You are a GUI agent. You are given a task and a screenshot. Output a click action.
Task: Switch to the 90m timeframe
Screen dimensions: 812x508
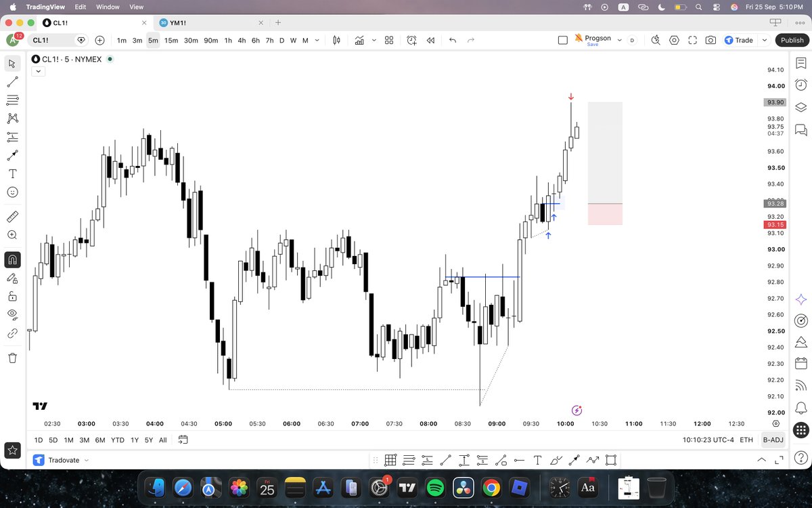pyautogui.click(x=211, y=41)
